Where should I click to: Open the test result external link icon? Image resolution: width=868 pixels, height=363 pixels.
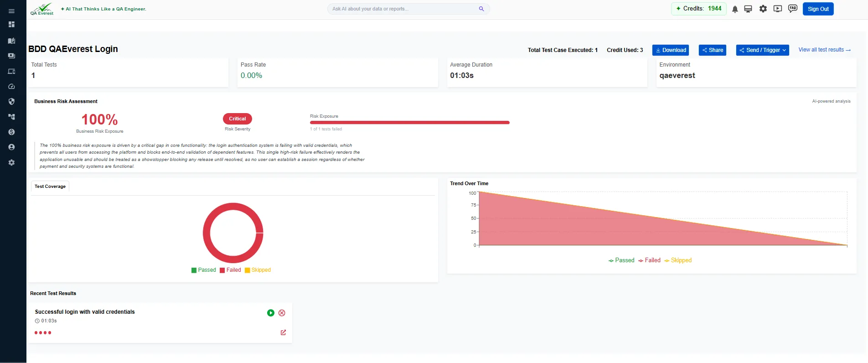[283, 332]
